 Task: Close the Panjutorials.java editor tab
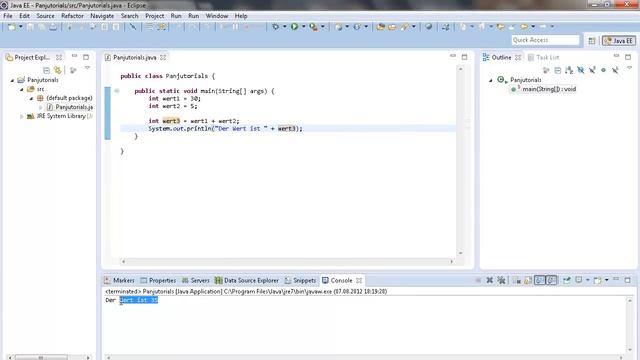[163, 58]
